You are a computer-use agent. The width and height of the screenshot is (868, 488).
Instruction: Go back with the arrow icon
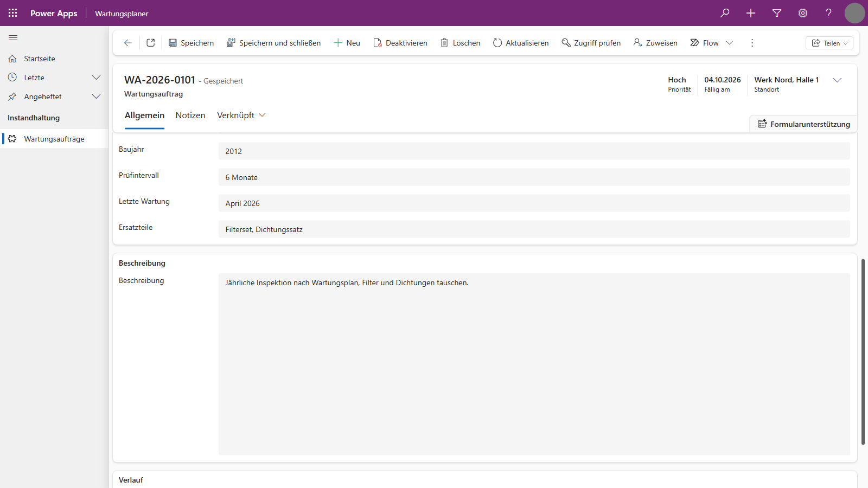point(128,43)
